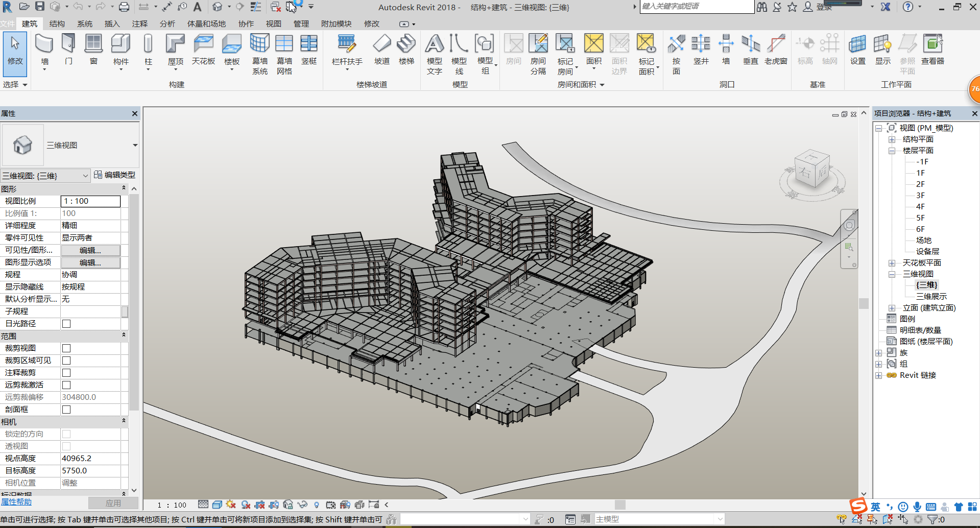The image size is (980, 528).
Task: Click the 3D view vertical scrollbar thumb
Action: click(x=864, y=303)
